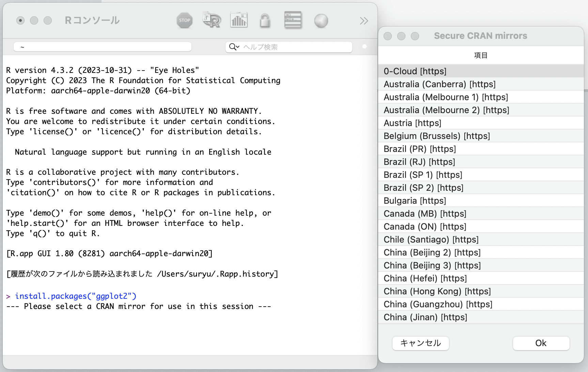Select China (Beijing 2) [https] mirror
The width and height of the screenshot is (588, 372).
(481, 252)
